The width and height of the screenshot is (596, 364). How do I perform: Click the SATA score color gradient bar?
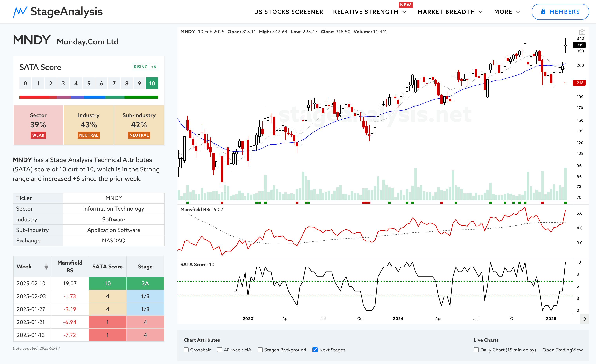pyautogui.click(x=89, y=97)
